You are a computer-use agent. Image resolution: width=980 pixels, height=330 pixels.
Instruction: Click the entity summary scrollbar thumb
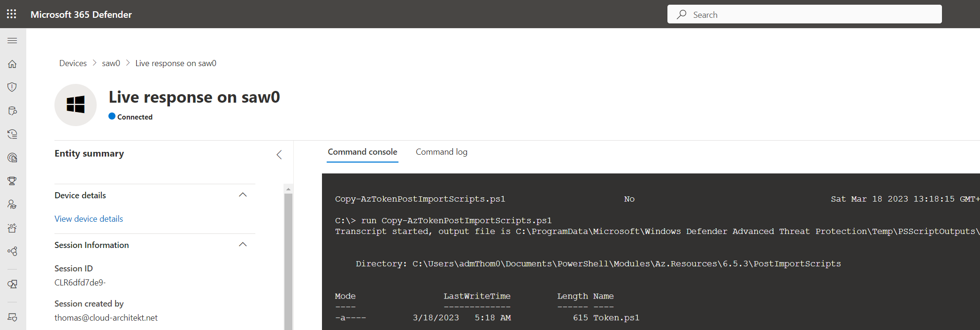(289, 262)
